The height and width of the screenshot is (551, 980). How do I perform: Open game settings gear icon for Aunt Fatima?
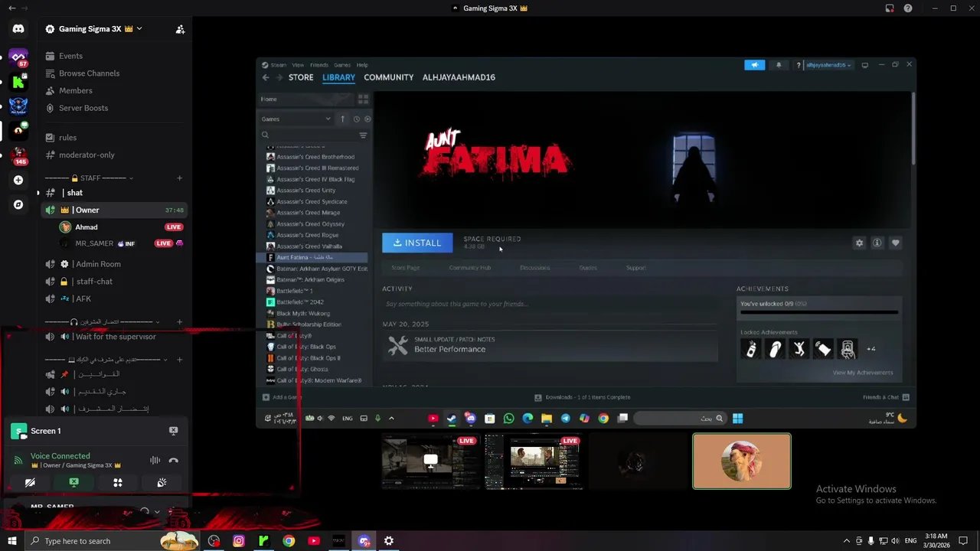[859, 243]
